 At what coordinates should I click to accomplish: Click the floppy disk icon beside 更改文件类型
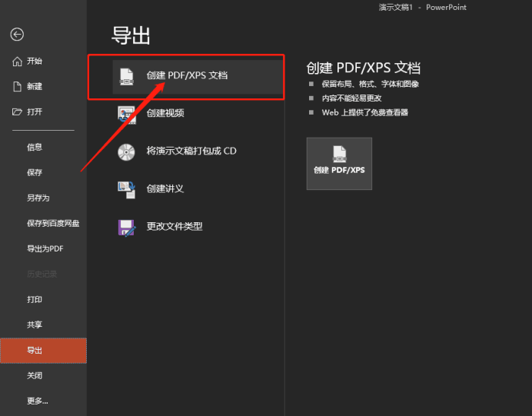pos(127,228)
